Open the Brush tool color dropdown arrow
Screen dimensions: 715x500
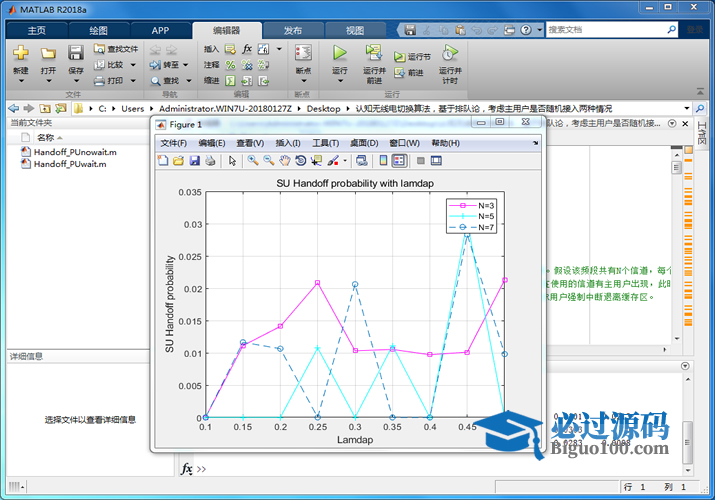(x=345, y=160)
